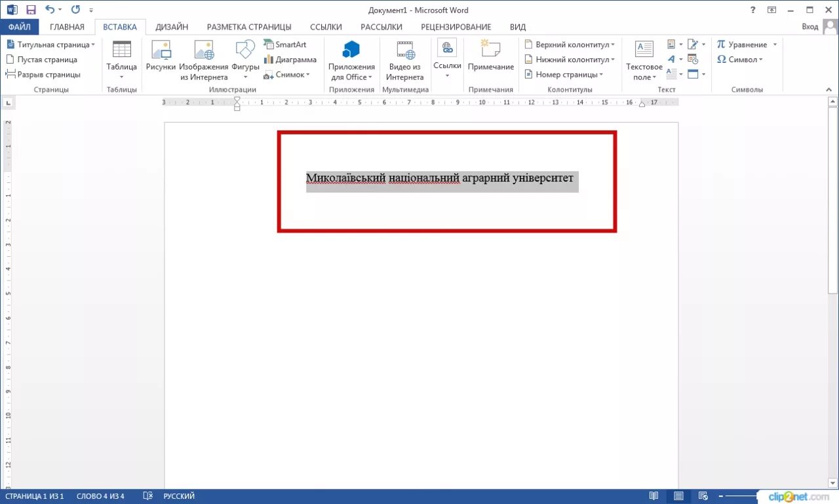Insert an equation (Уравнение)

tap(742, 45)
